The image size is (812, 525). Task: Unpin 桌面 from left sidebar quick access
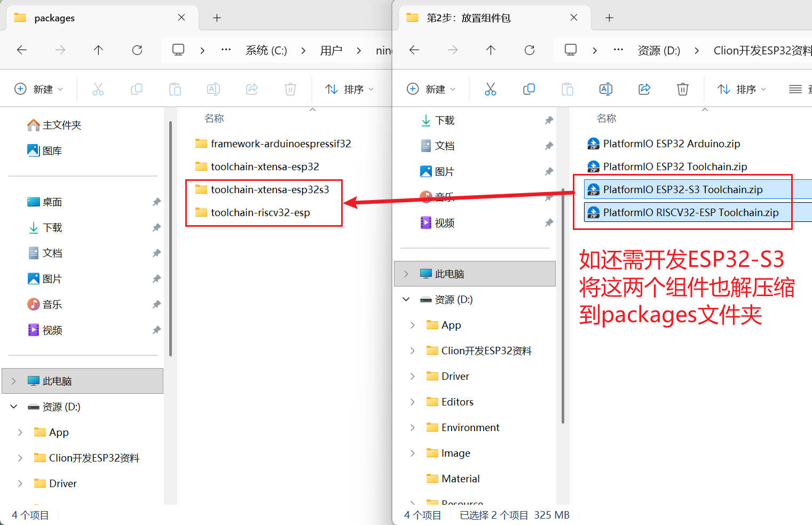(156, 202)
